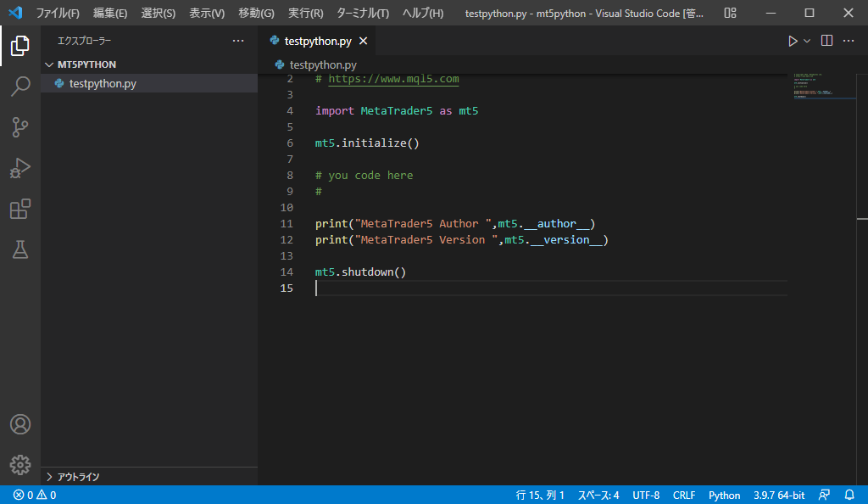Viewport: 868px width, 504px height.
Task: Open the ファイル(F) menu
Action: pos(58,13)
